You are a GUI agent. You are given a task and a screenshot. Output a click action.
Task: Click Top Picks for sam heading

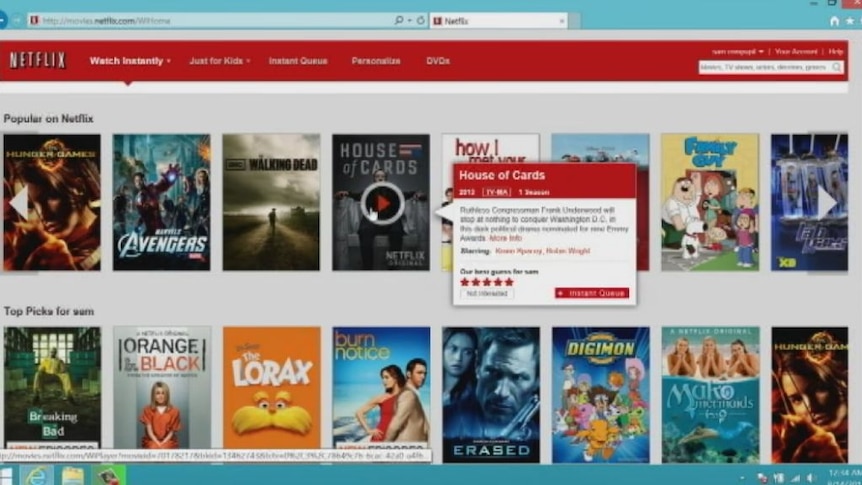point(49,312)
